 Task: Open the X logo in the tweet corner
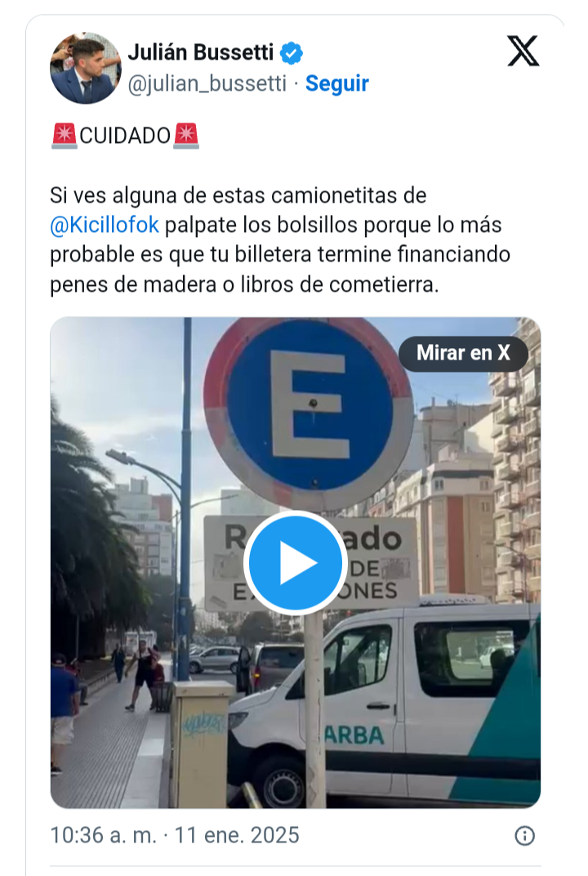coord(523,51)
